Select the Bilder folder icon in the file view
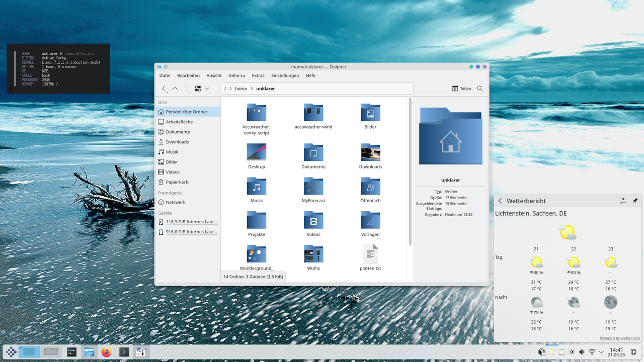Image resolution: width=644 pixels, height=362 pixels. coord(370,112)
